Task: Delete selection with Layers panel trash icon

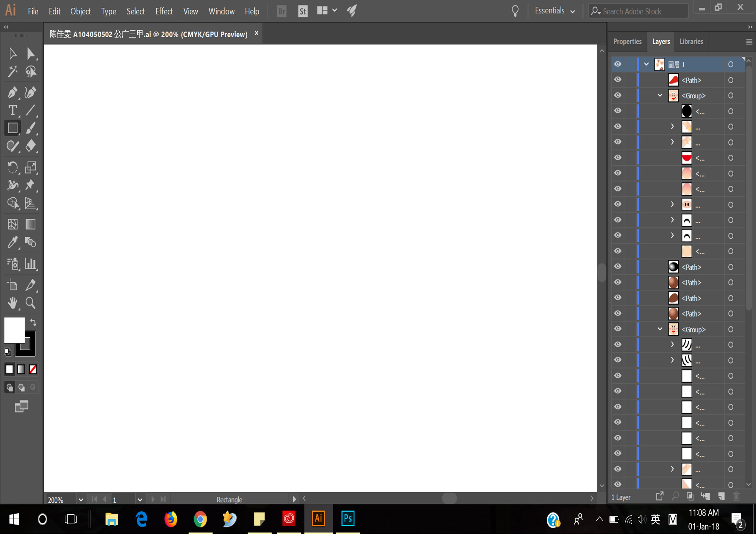Action: [737, 496]
